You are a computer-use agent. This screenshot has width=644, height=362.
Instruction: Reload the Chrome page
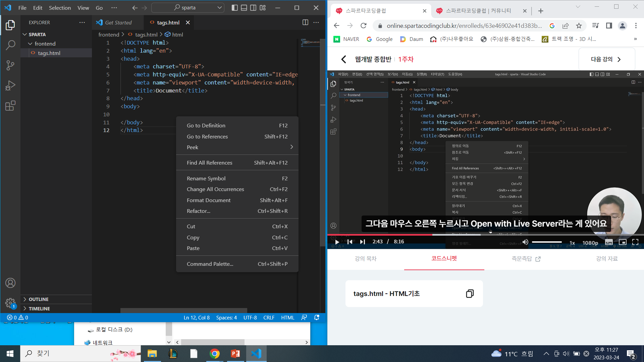(x=364, y=26)
